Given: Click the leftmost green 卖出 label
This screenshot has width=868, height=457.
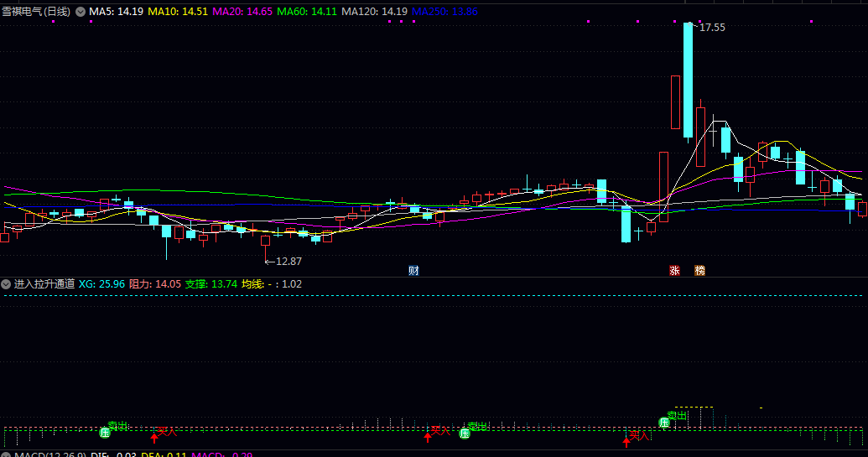Looking at the screenshot, I should click(x=118, y=426).
